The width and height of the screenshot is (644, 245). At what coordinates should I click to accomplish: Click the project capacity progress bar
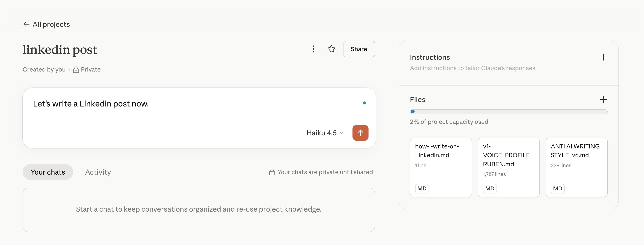click(508, 112)
